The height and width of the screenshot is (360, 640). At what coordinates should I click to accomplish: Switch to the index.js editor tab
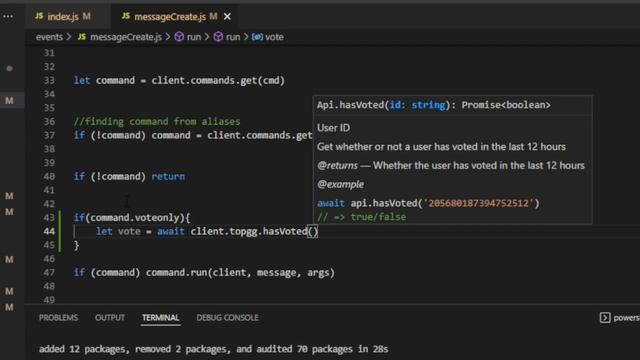coord(63,16)
